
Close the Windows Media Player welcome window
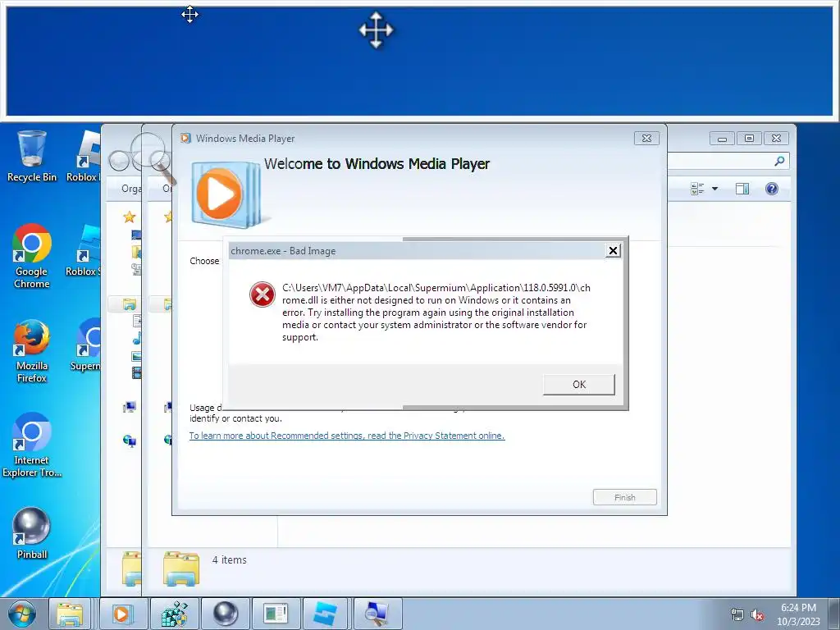(646, 138)
